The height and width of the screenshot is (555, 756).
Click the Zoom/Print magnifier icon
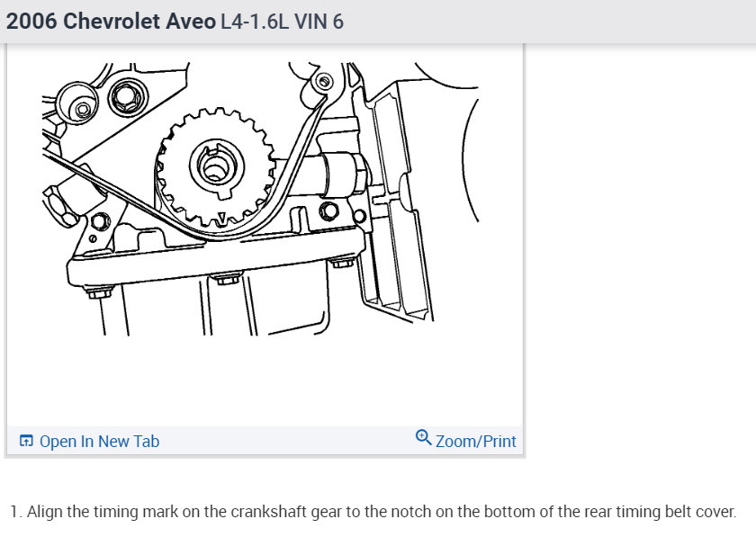[x=423, y=437]
